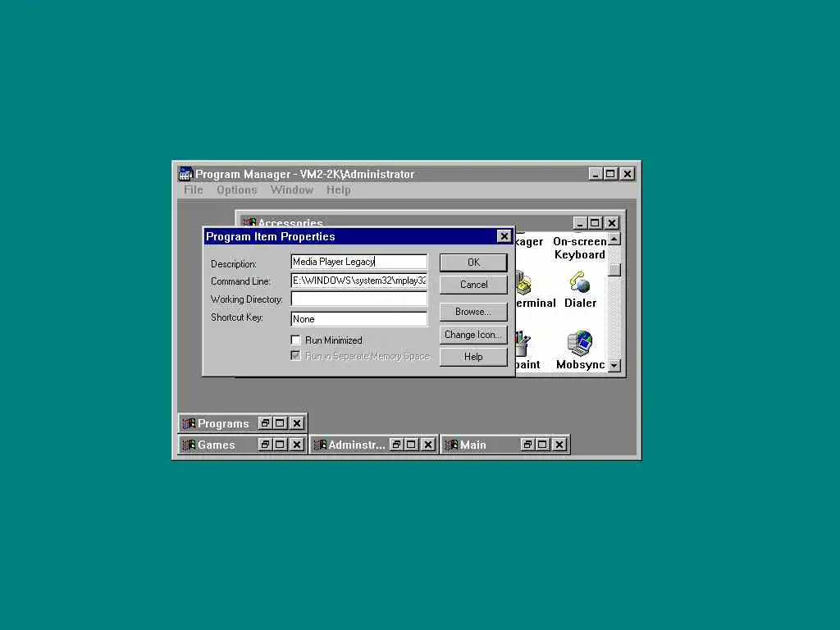Select the Main group icon
This screenshot has width=840, height=630.
click(x=452, y=445)
